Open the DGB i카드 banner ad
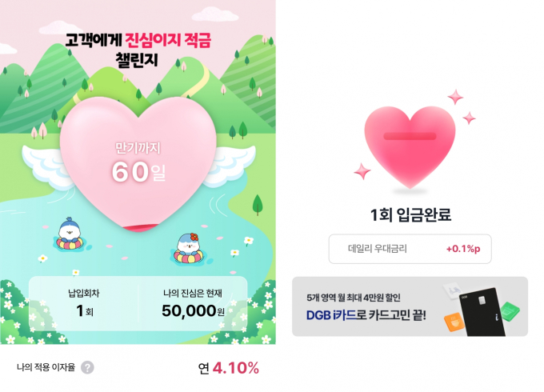The width and height of the screenshot is (544, 392). (410, 306)
